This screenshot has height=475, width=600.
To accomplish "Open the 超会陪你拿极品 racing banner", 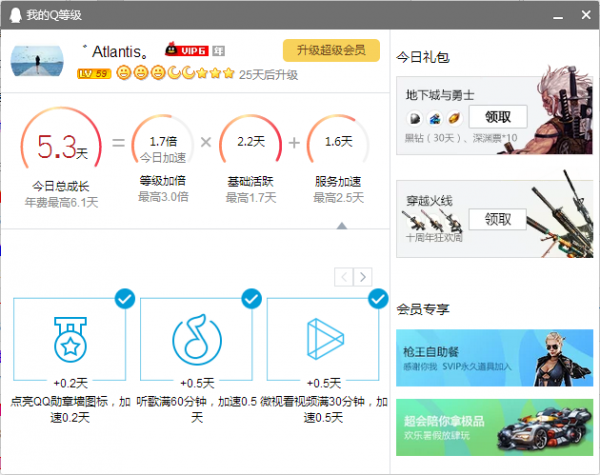I will pos(494,427).
